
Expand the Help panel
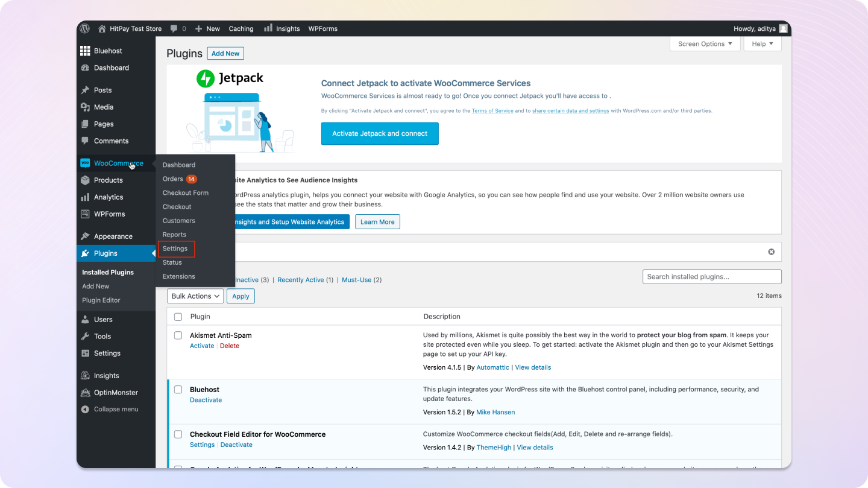coord(763,43)
